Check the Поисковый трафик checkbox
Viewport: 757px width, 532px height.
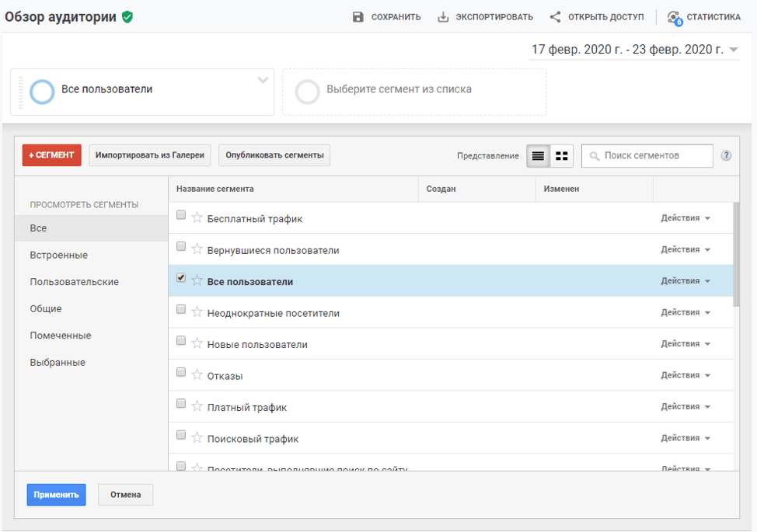181,435
